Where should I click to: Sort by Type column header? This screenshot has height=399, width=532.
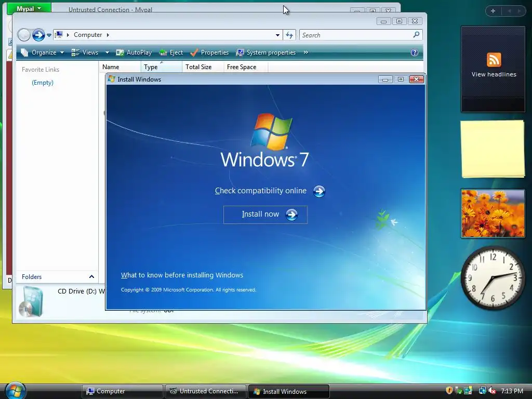coord(162,67)
